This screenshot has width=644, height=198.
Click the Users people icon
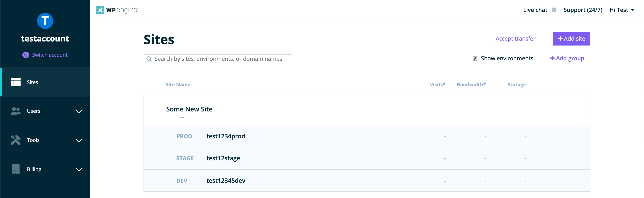pos(15,111)
